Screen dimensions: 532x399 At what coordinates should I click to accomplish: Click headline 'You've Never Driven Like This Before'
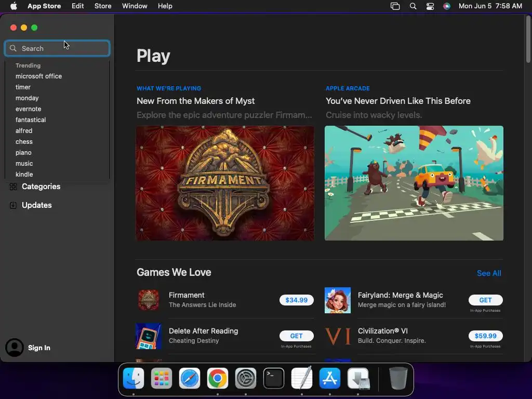tap(398, 101)
